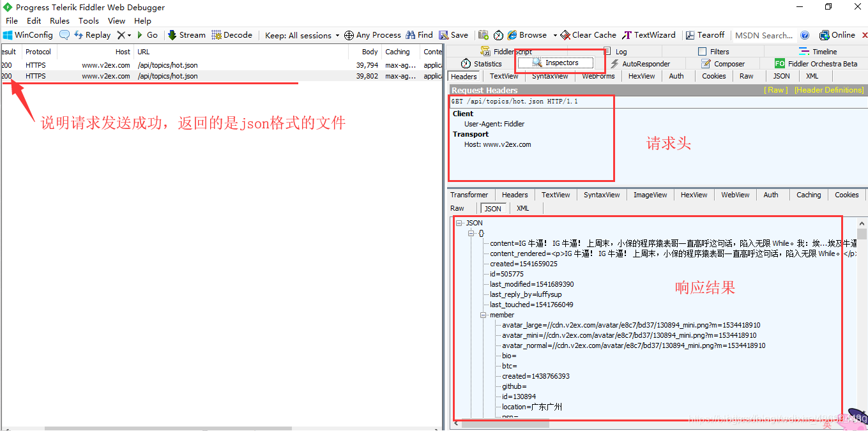Click the comment speech bubble icon
This screenshot has width=868, height=431.
point(65,35)
